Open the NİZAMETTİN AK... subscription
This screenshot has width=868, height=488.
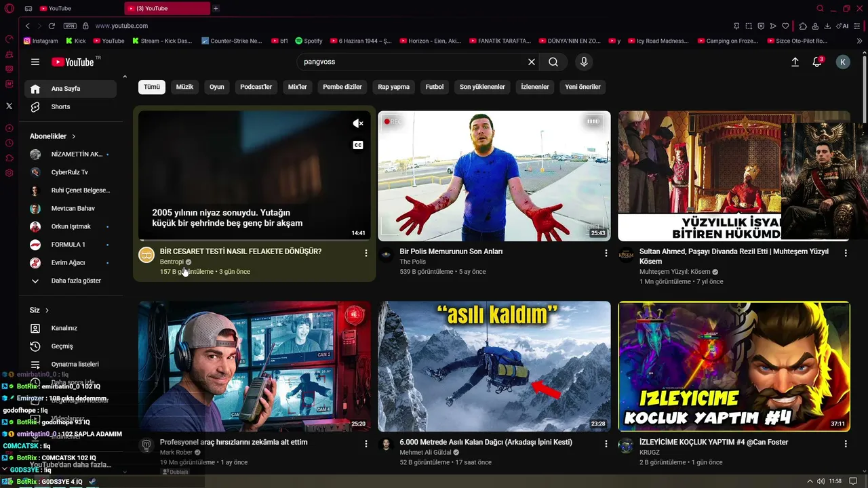71,155
